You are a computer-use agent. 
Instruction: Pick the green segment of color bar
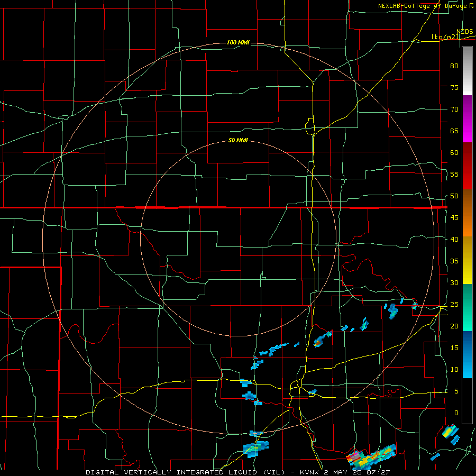[x=467, y=307]
